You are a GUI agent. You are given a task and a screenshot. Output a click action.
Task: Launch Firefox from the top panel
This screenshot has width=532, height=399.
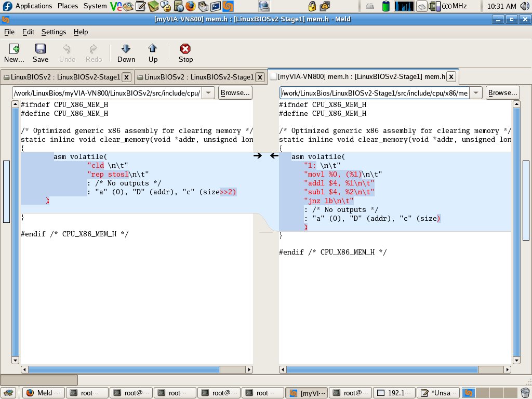pyautogui.click(x=190, y=6)
